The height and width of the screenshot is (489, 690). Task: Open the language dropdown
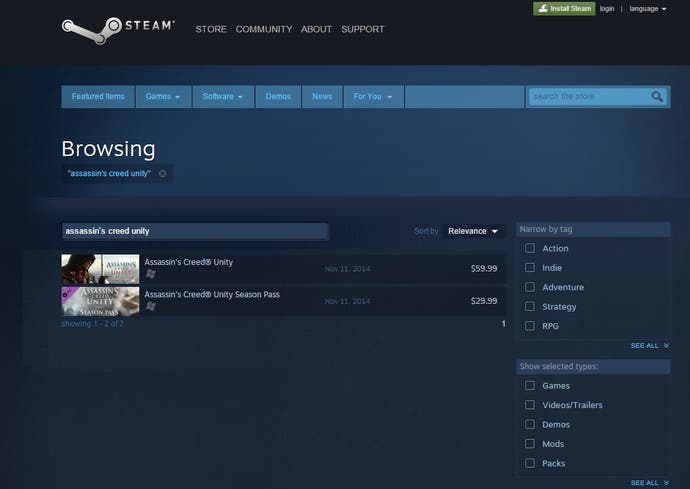(x=647, y=8)
